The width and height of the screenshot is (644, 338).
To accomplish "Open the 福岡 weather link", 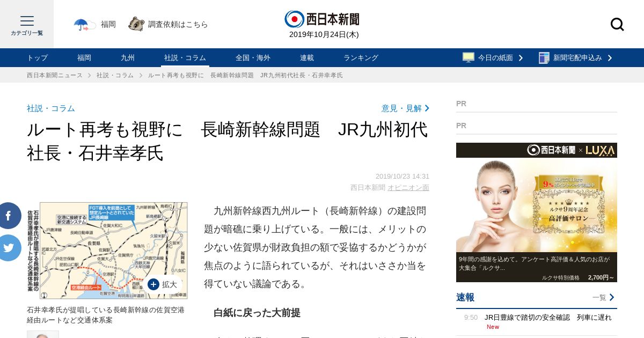I will click(x=108, y=24).
